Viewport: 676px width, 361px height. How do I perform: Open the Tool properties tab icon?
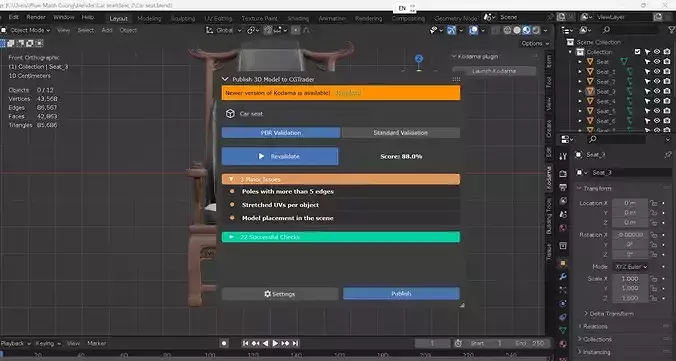563,157
